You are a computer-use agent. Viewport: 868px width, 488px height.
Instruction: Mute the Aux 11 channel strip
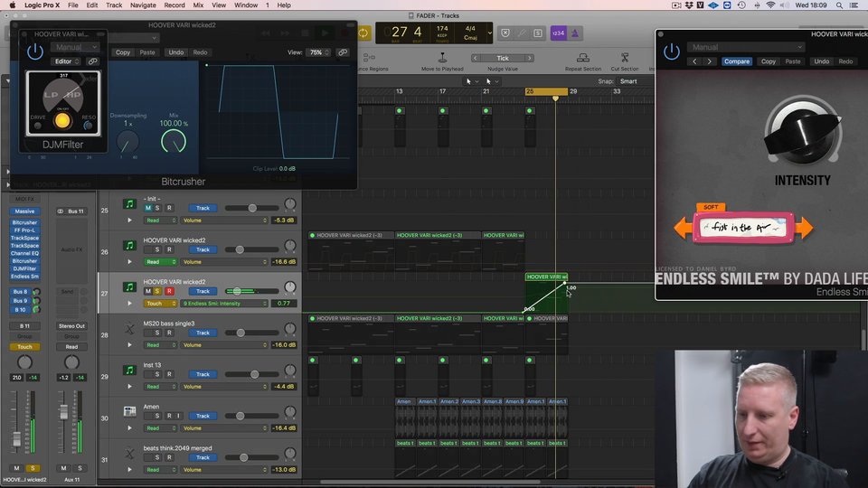[63, 468]
